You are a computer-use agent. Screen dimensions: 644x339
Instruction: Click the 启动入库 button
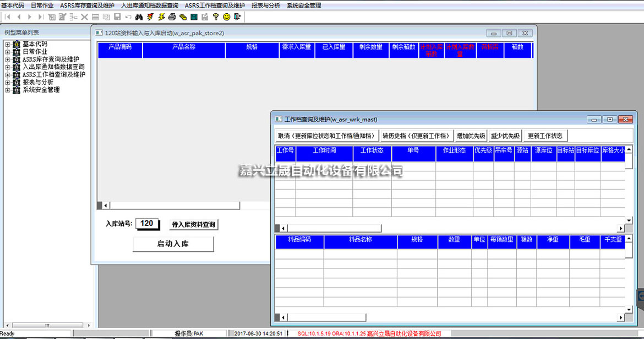[x=173, y=244]
